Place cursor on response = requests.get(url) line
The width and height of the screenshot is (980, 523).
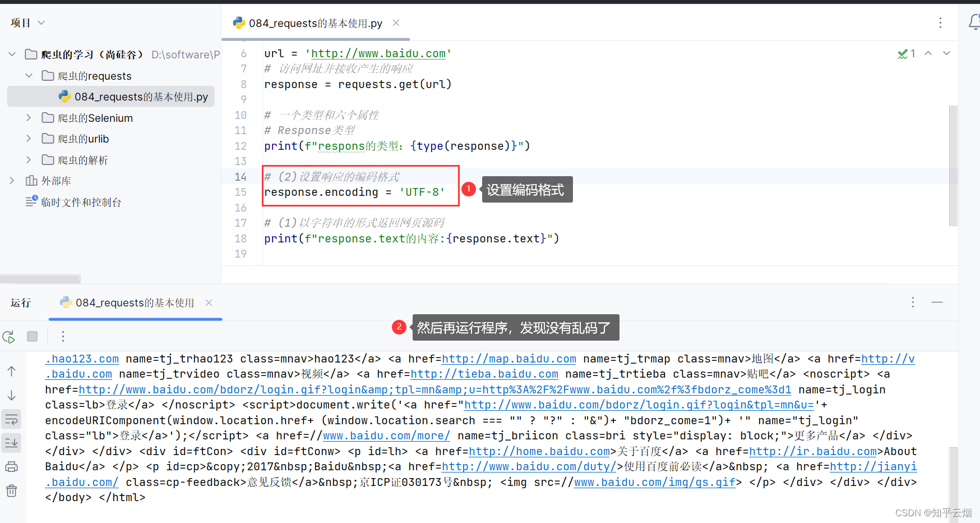tap(358, 84)
